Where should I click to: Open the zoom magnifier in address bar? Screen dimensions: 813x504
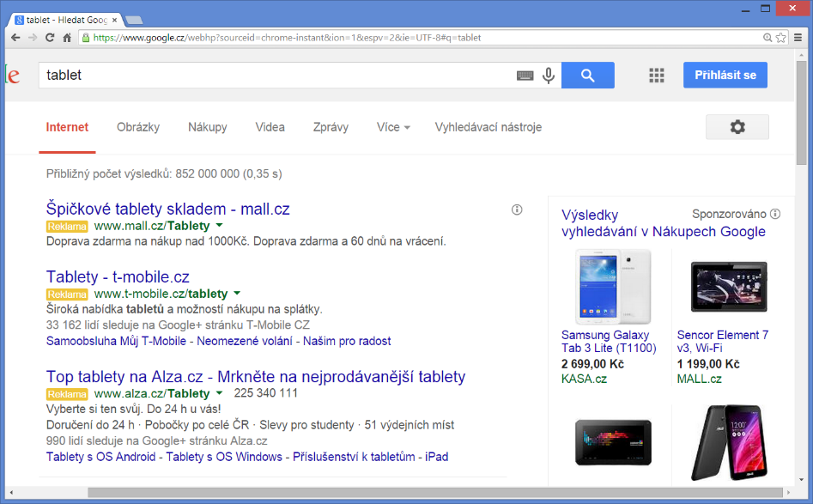[x=767, y=38]
